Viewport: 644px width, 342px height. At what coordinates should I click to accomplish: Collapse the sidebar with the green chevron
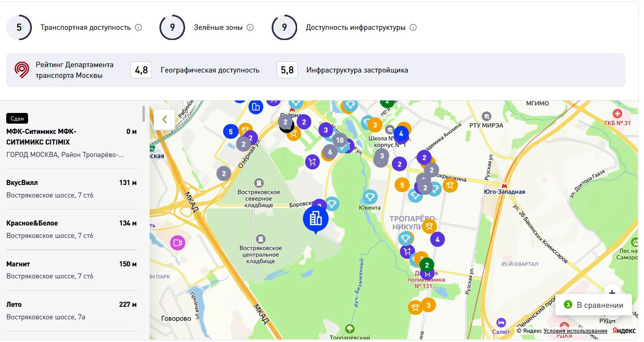164,120
